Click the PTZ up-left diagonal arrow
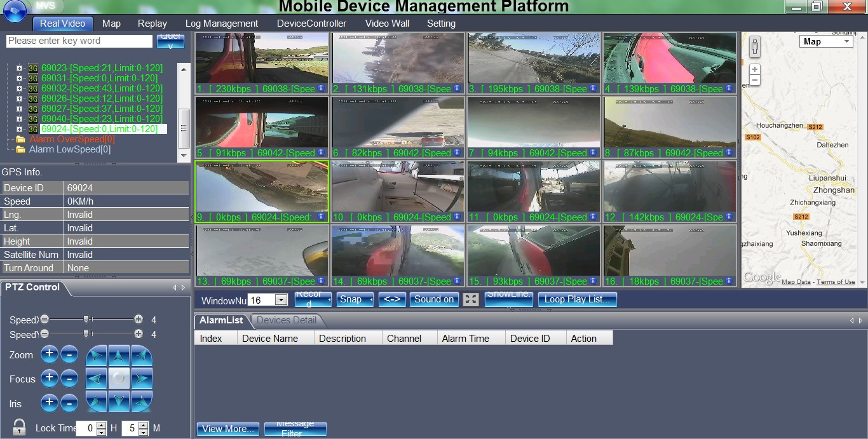 tap(97, 356)
